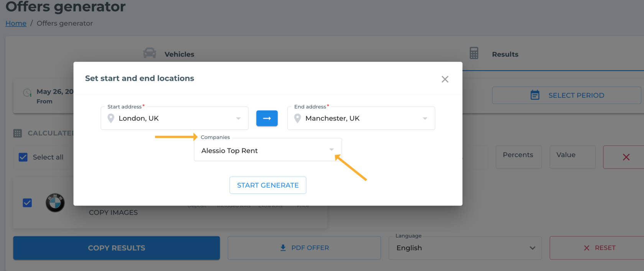This screenshot has width=644, height=271.
Task: Open the Language dropdown showing English
Action: (465, 248)
